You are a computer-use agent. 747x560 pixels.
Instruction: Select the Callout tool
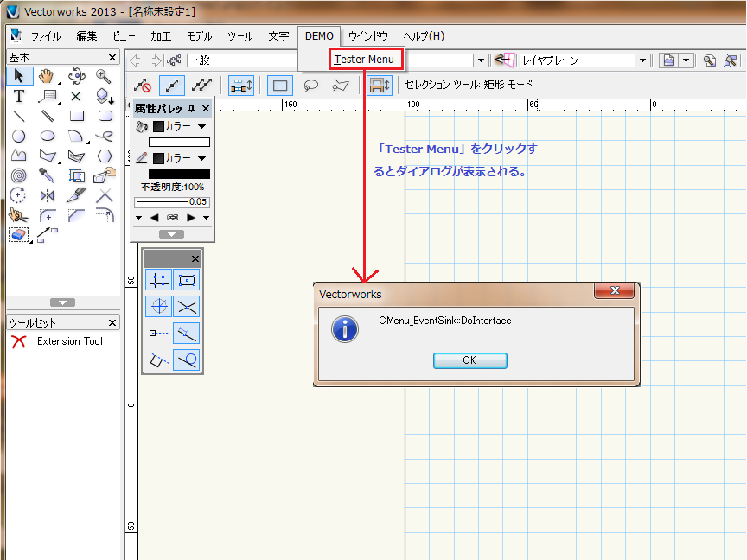[48, 96]
